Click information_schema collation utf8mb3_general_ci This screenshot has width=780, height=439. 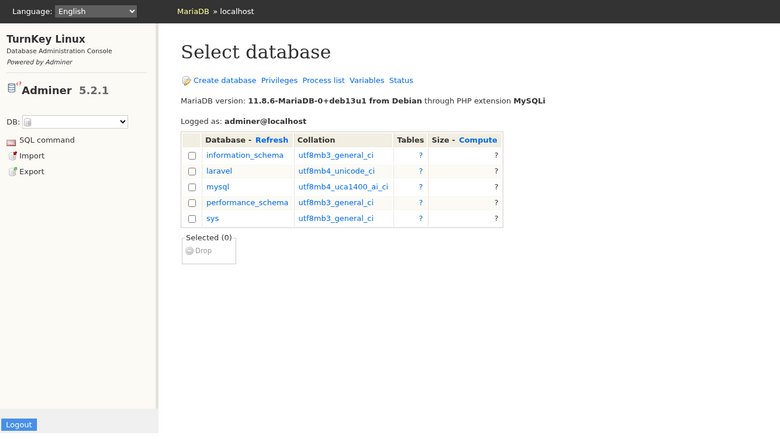(x=336, y=155)
